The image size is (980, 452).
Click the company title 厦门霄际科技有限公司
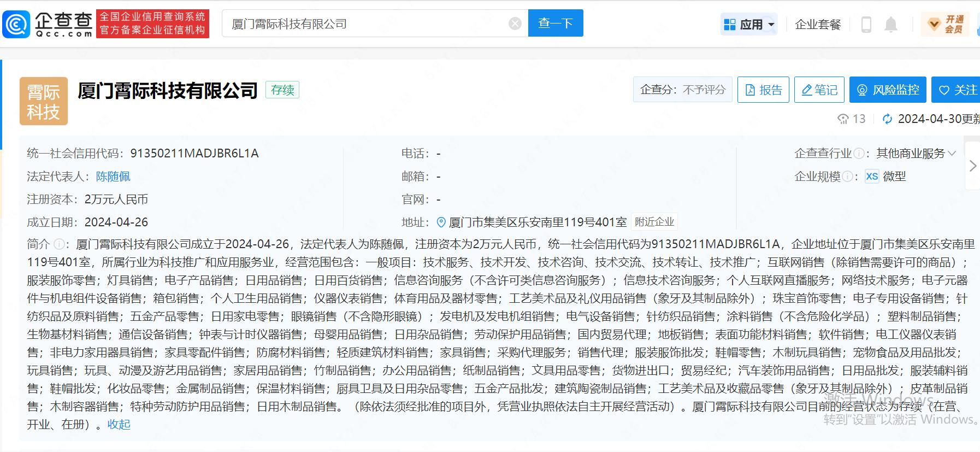coord(168,90)
